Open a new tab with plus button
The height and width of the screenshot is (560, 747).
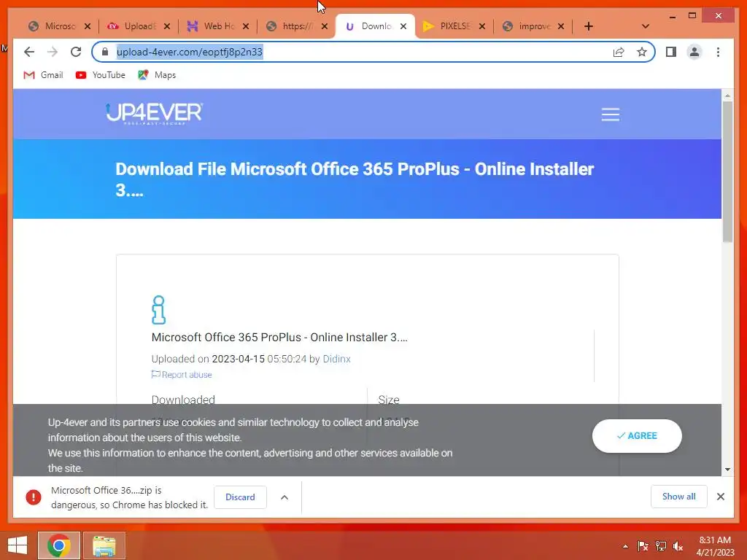coord(589,26)
